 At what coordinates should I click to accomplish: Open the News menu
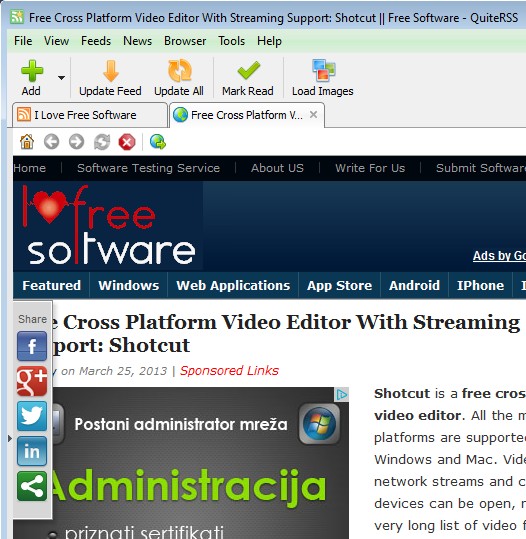pyautogui.click(x=138, y=41)
